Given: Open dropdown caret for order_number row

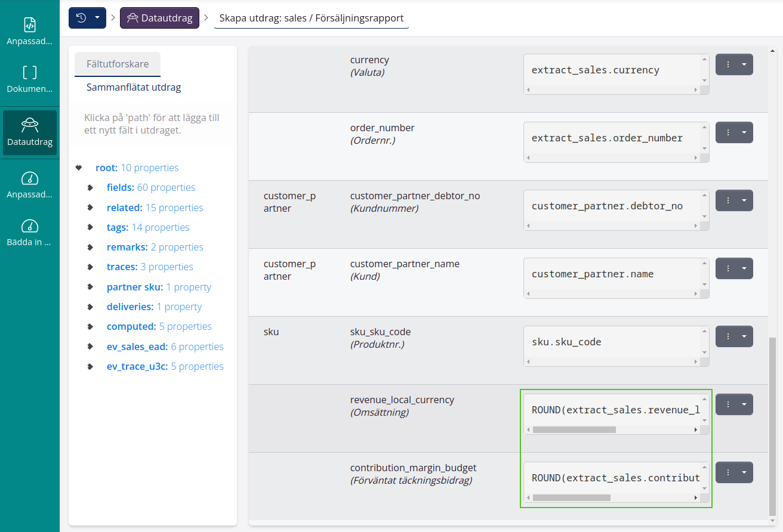Looking at the screenshot, I should [x=744, y=132].
